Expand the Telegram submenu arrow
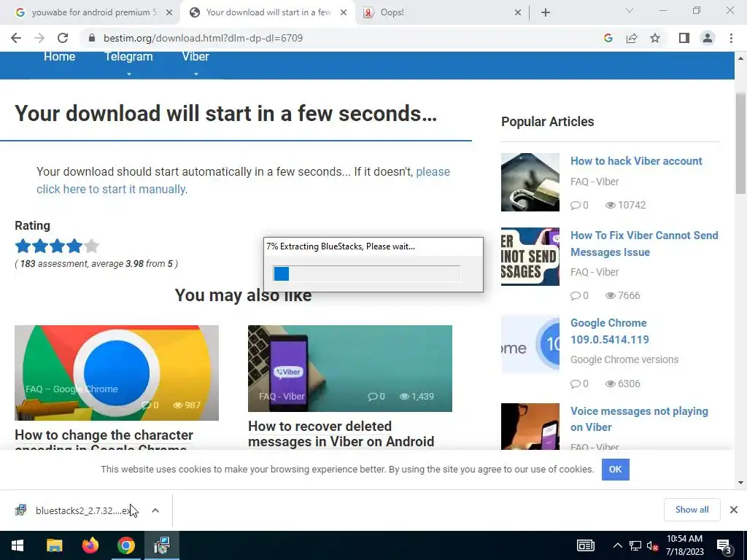Image resolution: width=747 pixels, height=560 pixels. click(128, 74)
